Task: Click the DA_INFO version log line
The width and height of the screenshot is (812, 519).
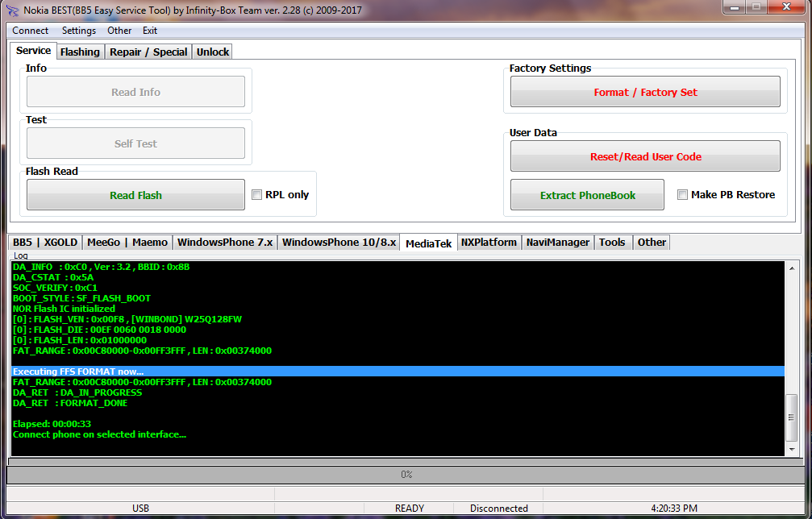Action: 101,267
